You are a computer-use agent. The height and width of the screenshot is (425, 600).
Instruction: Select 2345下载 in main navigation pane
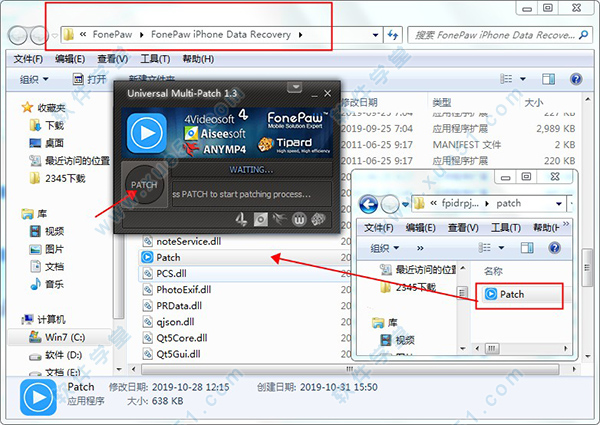point(65,178)
